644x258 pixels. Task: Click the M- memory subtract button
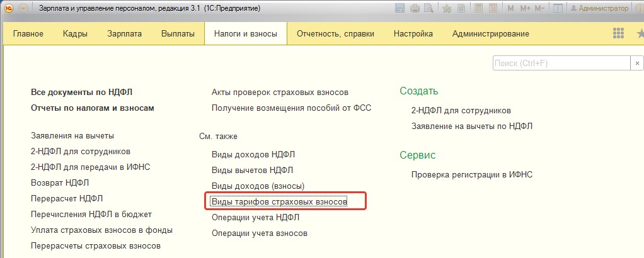tap(540, 8)
